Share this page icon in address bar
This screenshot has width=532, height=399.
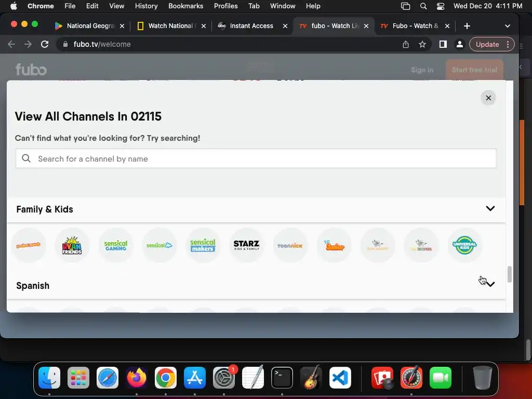tap(405, 44)
